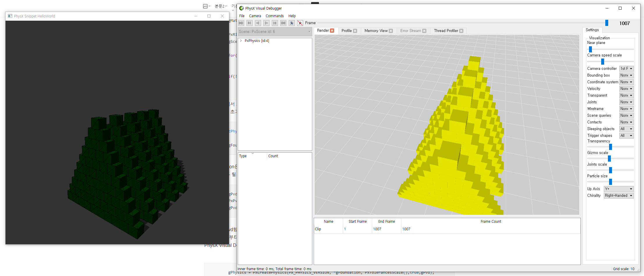Step to previous frame with the bar-and-triangle button
This screenshot has height=276, width=644.
[x=249, y=23]
